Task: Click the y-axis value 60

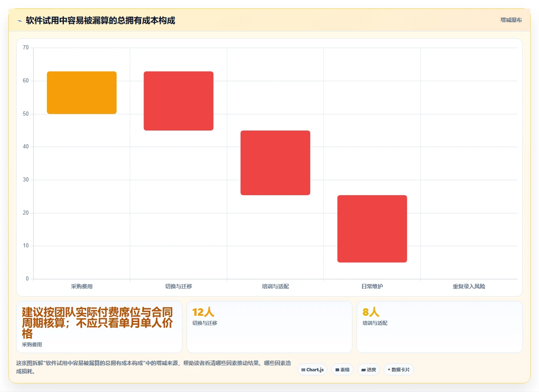Action: point(26,81)
